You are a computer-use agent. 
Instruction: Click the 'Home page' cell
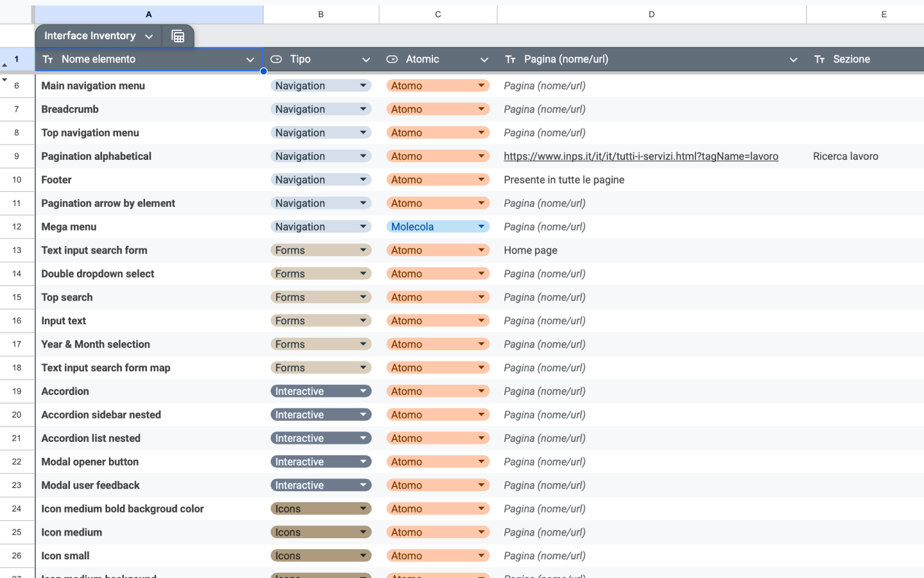click(652, 250)
